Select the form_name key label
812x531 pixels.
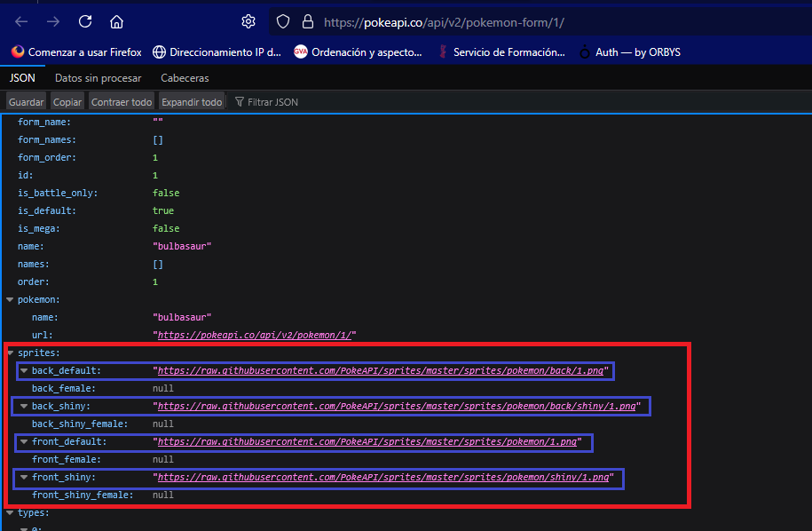[44, 123]
